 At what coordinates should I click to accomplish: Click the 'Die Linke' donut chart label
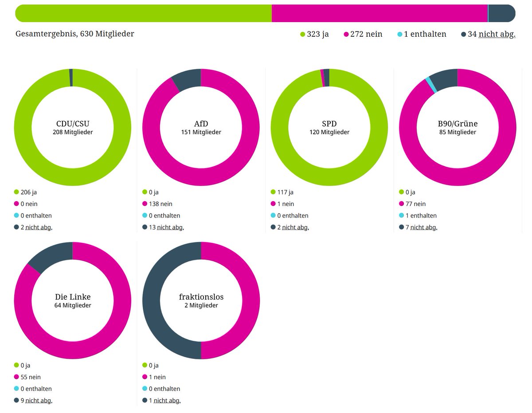[x=73, y=297]
